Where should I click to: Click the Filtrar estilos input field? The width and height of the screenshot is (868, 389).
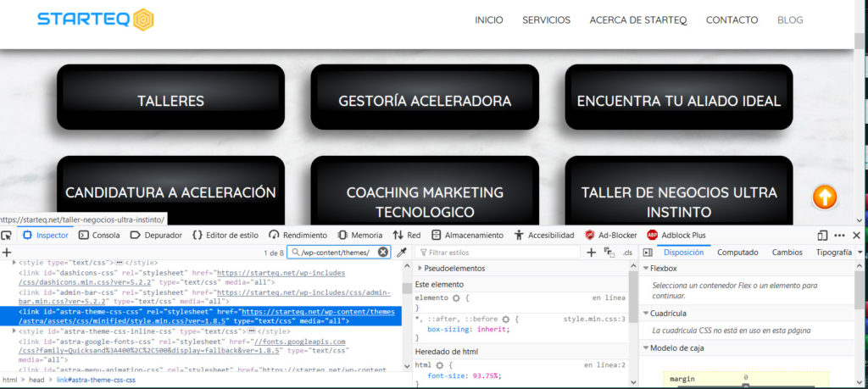(x=500, y=253)
